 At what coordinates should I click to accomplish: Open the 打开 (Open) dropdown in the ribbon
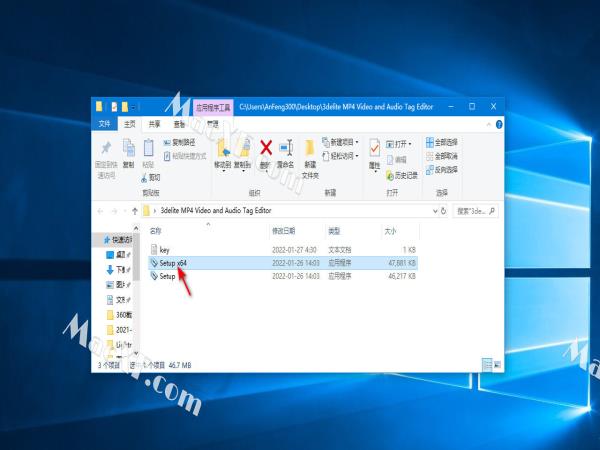(x=399, y=144)
